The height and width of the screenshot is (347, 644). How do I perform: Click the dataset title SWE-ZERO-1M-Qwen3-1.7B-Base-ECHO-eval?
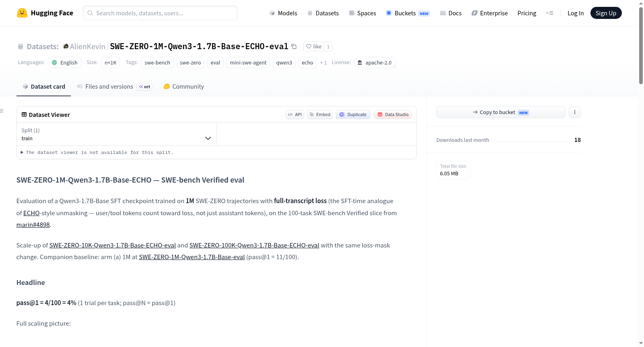tap(199, 46)
